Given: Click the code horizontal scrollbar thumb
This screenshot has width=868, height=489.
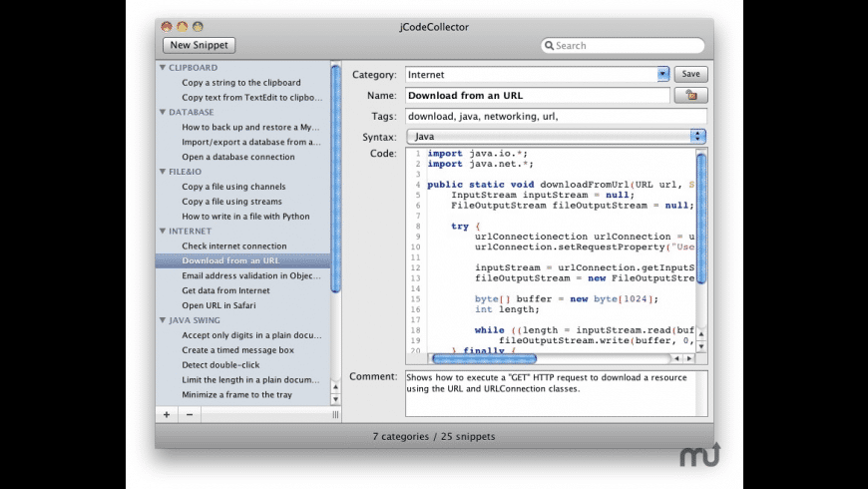Looking at the screenshot, I should (484, 358).
